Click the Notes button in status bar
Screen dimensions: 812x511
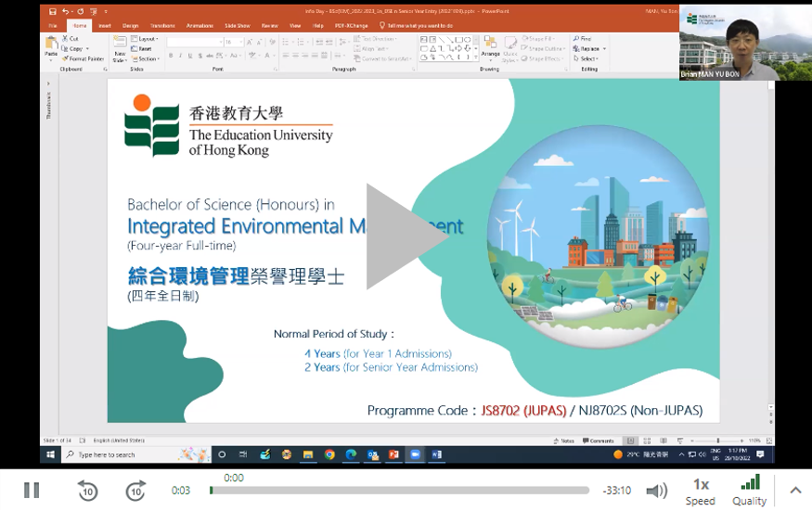[564, 441]
